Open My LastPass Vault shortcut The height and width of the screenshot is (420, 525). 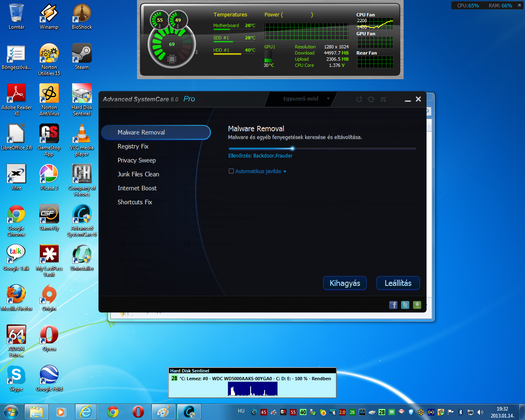(49, 261)
